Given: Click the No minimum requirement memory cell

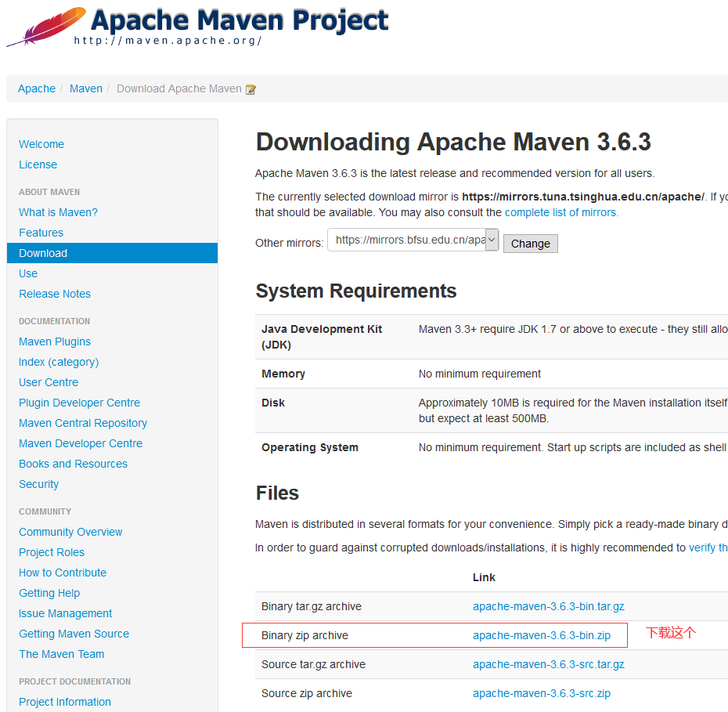Looking at the screenshot, I should pos(480,374).
